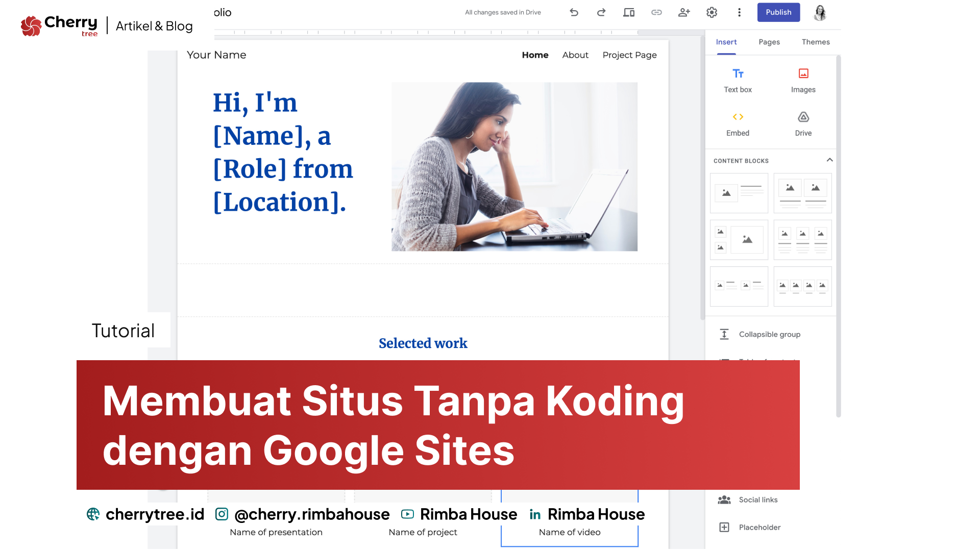980x551 pixels.
Task: Click the cherrytree.id website text
Action: [155, 514]
